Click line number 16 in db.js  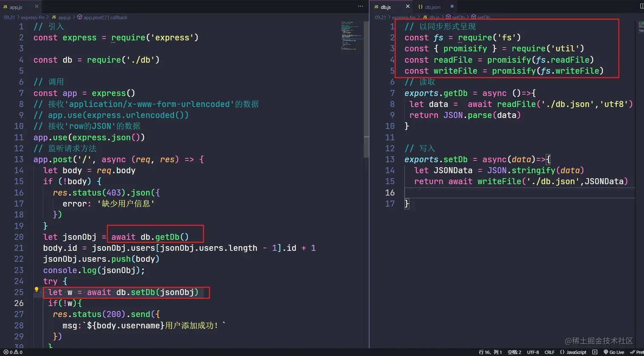(390, 193)
